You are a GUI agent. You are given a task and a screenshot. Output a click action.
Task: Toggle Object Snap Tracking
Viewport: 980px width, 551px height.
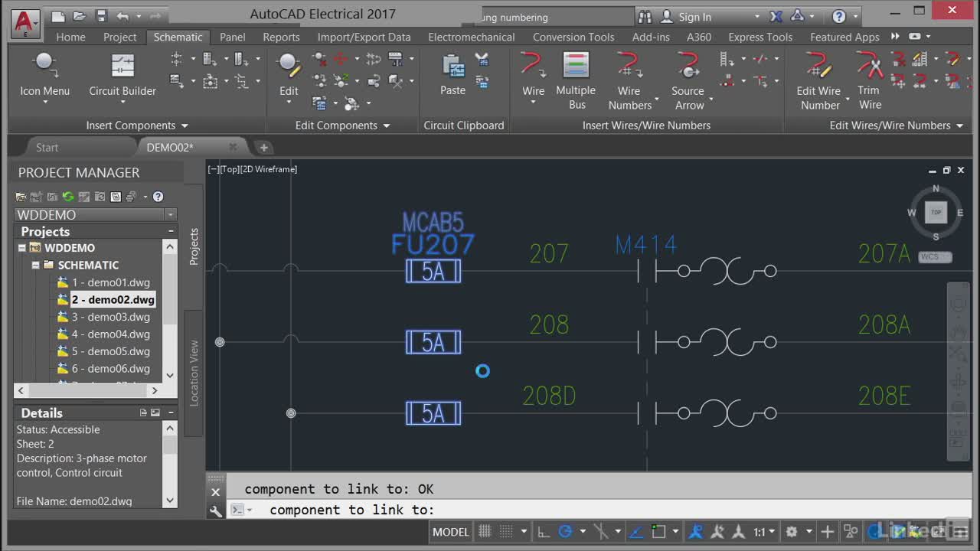coord(636,531)
